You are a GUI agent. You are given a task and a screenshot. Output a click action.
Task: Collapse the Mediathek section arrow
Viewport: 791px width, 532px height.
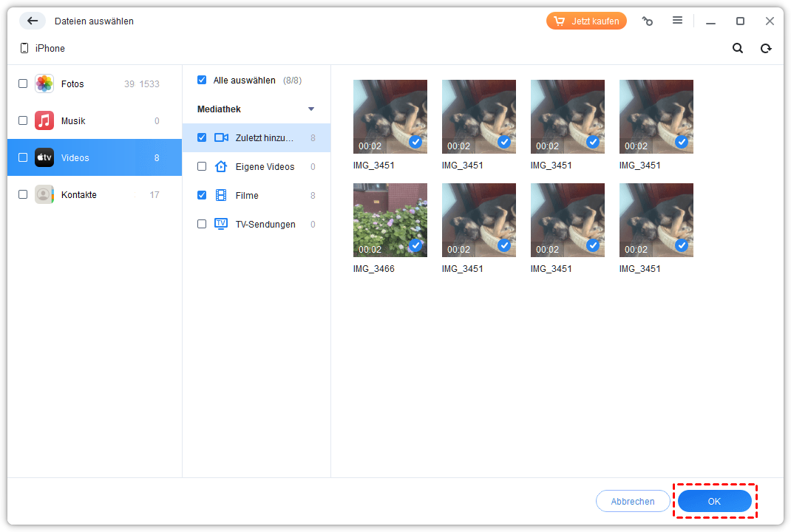(x=311, y=109)
